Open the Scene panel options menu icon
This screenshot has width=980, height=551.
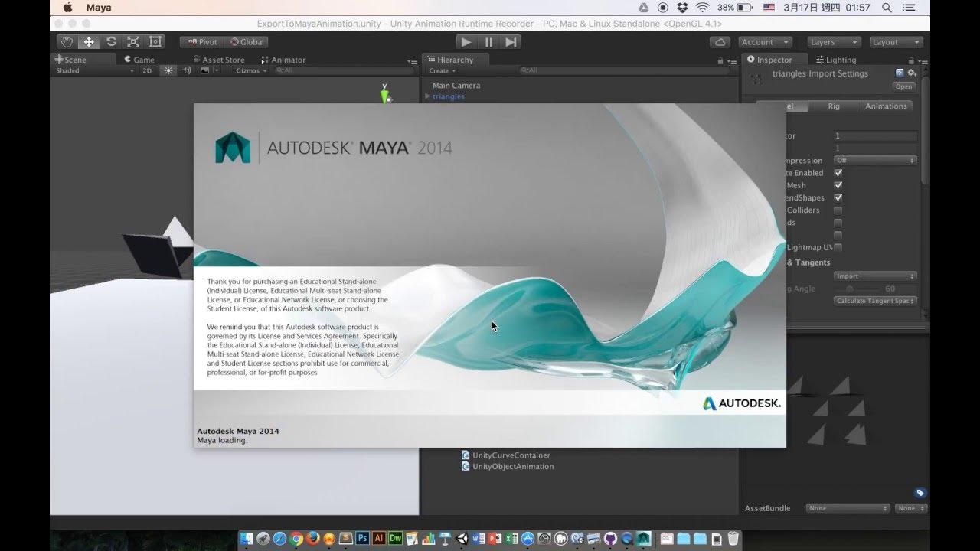tap(411, 60)
